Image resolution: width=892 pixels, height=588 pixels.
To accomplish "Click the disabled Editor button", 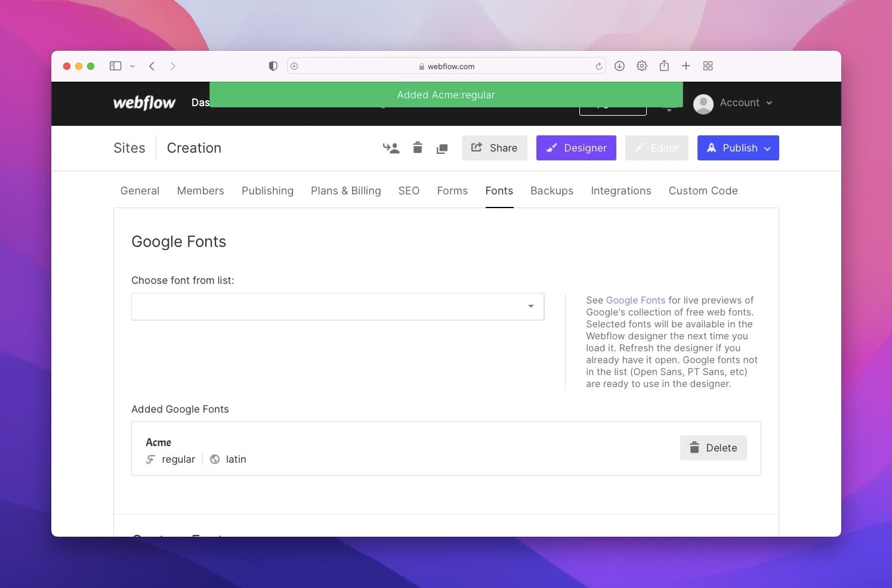I will click(657, 148).
